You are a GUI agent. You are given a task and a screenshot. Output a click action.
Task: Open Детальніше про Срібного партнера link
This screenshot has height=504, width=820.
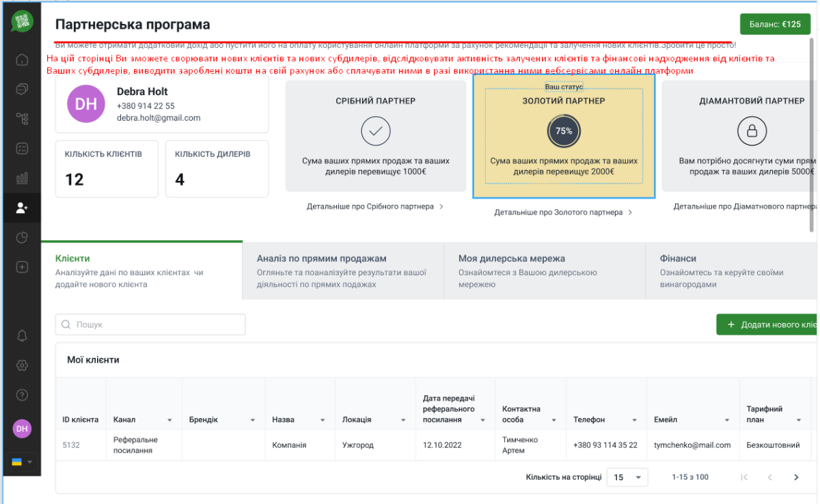click(x=375, y=206)
